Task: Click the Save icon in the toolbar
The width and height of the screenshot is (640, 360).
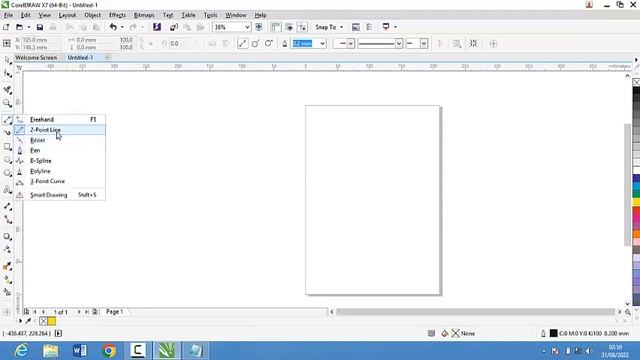Action: click(x=40, y=27)
